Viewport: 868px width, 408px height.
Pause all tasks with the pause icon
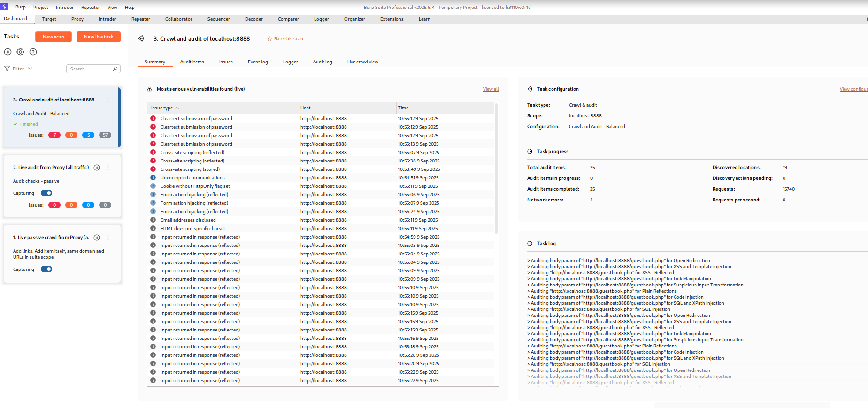click(x=8, y=52)
